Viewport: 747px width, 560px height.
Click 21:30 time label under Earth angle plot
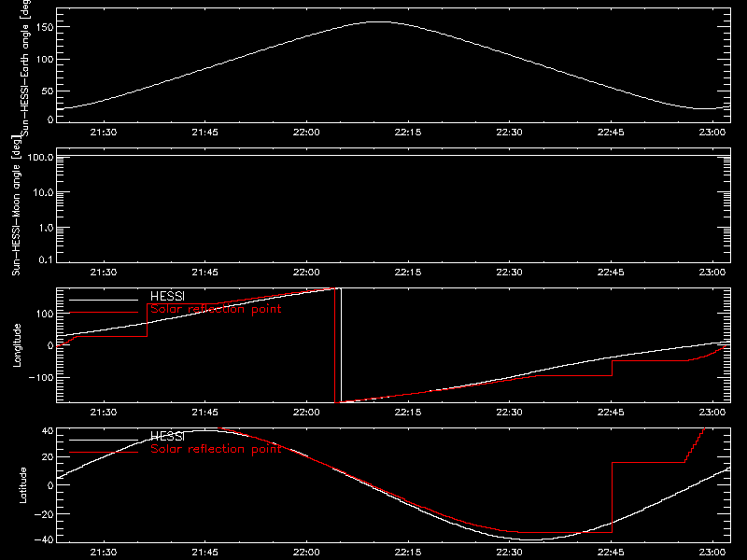[x=104, y=132]
